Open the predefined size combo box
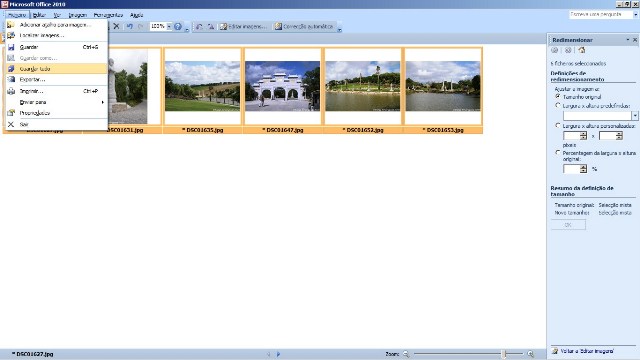This screenshot has width=640, height=360. pyautogui.click(x=600, y=116)
